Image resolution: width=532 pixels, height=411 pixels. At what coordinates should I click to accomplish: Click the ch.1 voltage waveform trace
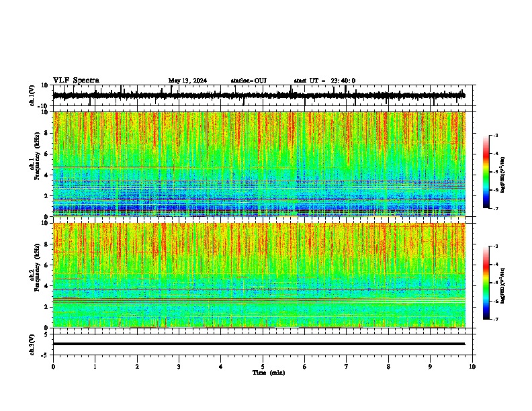(259, 95)
